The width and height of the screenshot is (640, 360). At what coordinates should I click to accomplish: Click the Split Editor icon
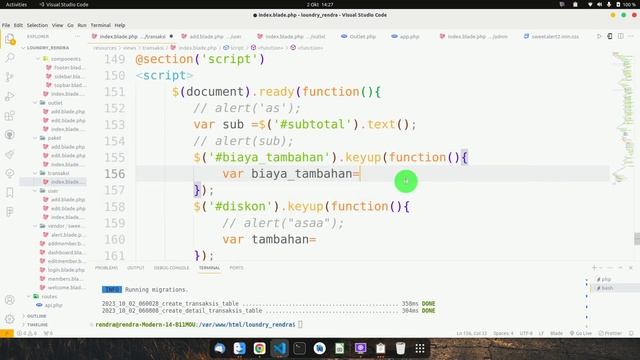pyautogui.click(x=620, y=36)
